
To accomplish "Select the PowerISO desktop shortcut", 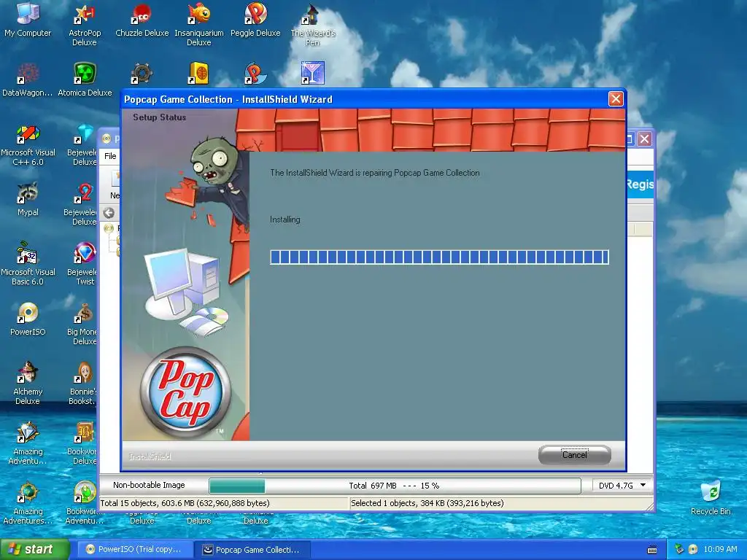I will 28,319.
